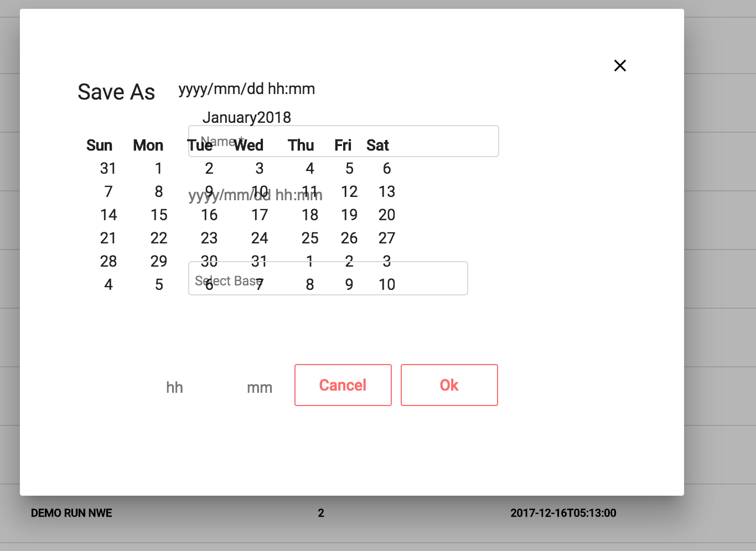Click the 2017-12-16T05:13:00 timestamp
Viewport: 756px width, 551px height.
pos(563,513)
